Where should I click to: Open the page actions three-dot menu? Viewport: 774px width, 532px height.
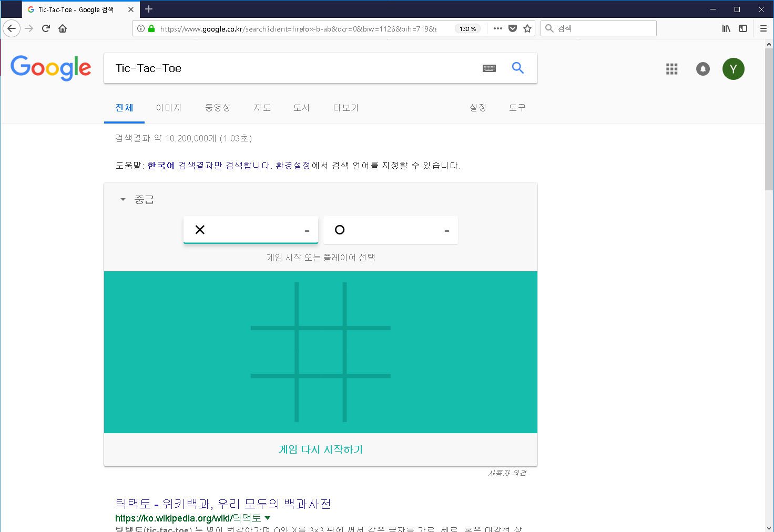(497, 28)
